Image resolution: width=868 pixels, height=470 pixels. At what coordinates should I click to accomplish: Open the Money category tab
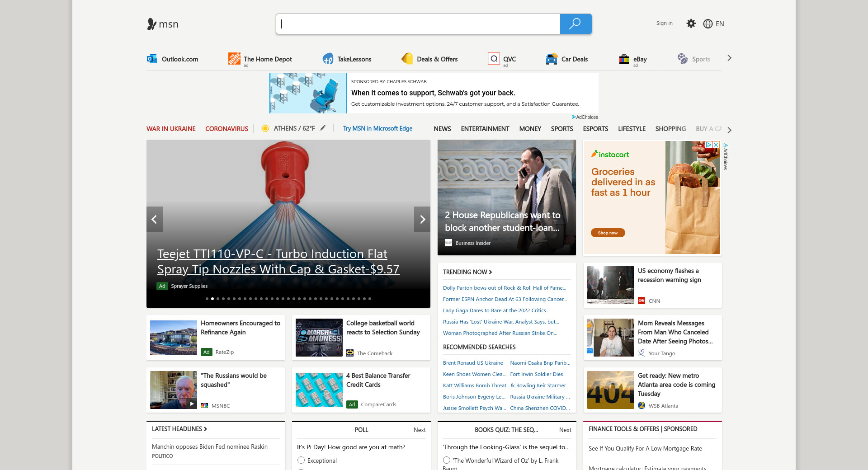point(530,129)
